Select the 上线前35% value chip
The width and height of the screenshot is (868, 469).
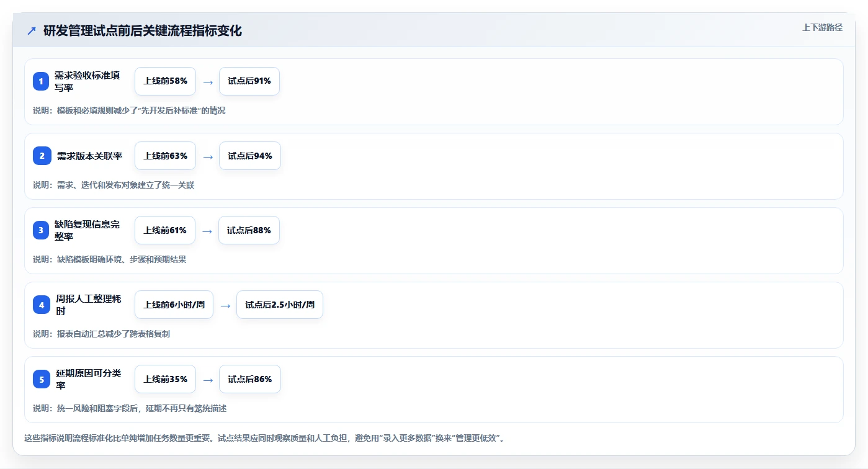pyautogui.click(x=165, y=379)
